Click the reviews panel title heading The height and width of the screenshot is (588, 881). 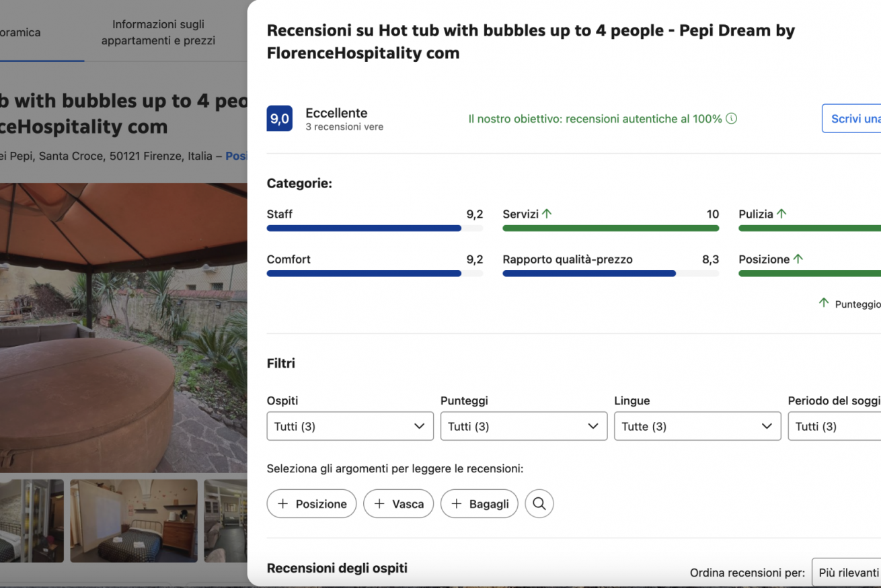point(531,42)
